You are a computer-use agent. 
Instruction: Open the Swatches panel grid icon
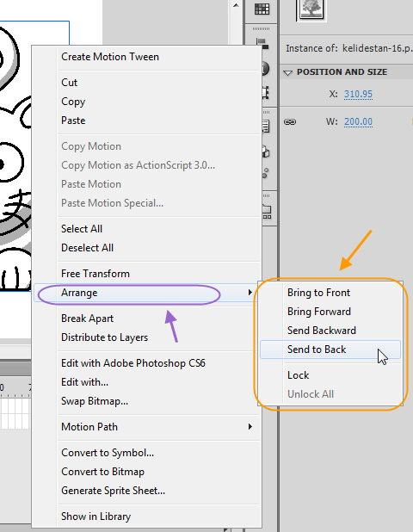tap(262, 9)
